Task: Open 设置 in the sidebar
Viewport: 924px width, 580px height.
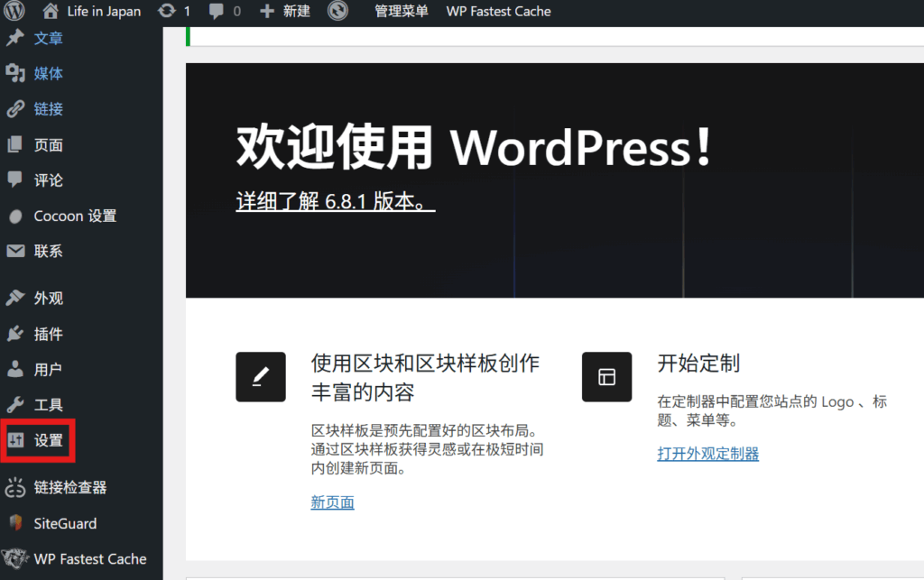Action: click(x=49, y=440)
